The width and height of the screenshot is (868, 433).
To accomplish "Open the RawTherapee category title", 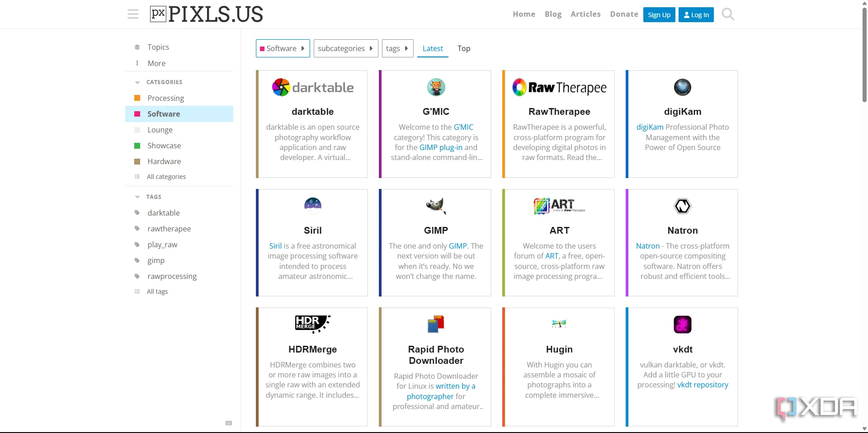I will (x=559, y=112).
